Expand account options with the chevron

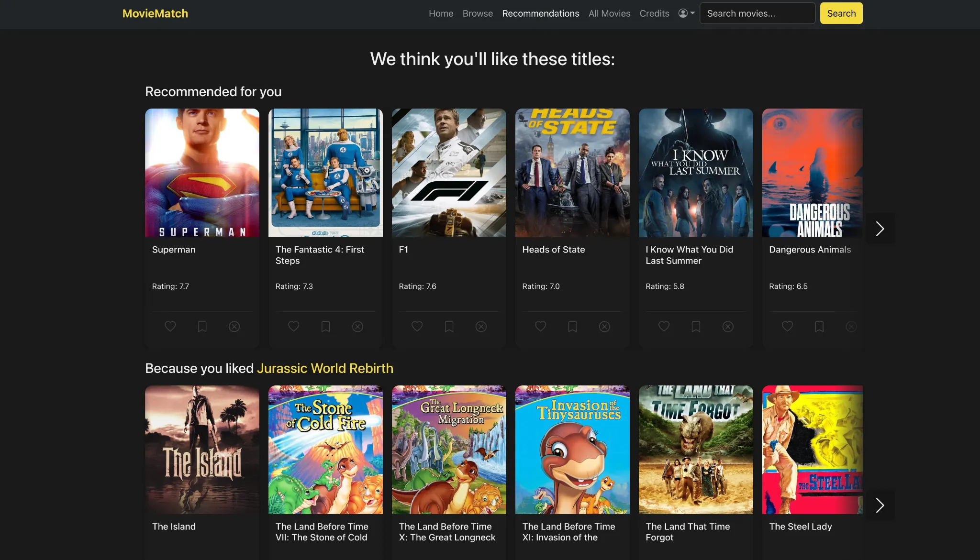[692, 13]
